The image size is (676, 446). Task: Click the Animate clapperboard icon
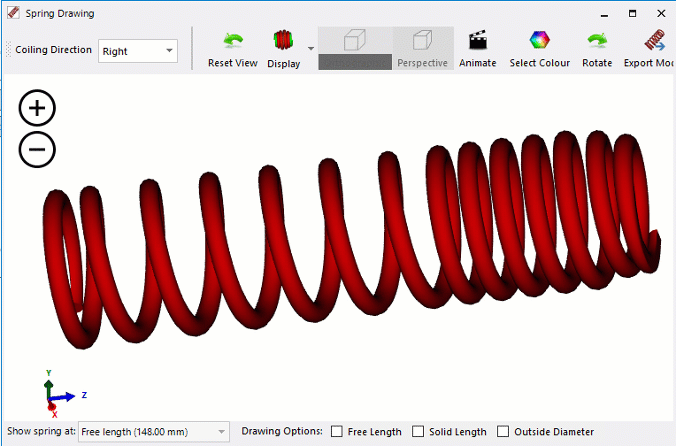tap(477, 42)
